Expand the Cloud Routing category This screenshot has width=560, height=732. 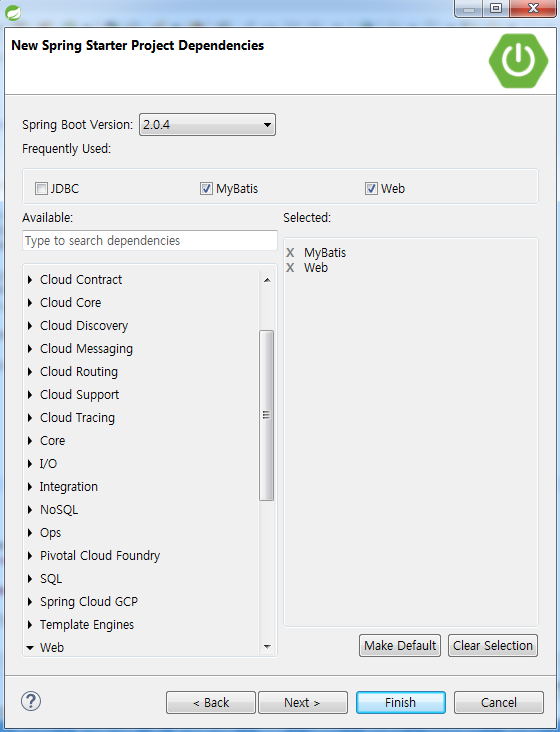[x=30, y=372]
